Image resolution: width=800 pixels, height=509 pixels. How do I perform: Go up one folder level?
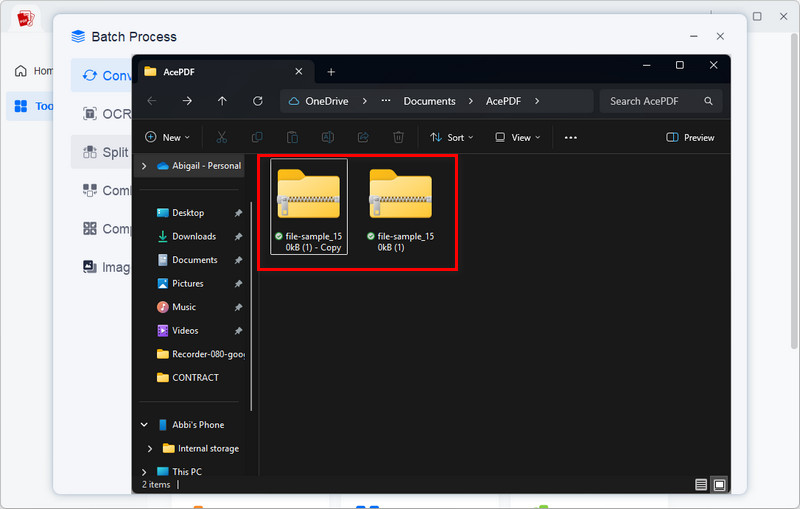222,101
